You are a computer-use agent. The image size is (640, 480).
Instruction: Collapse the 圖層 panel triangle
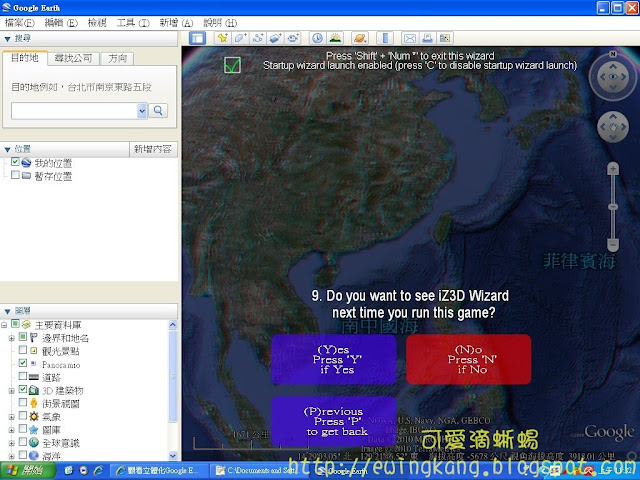click(7, 312)
